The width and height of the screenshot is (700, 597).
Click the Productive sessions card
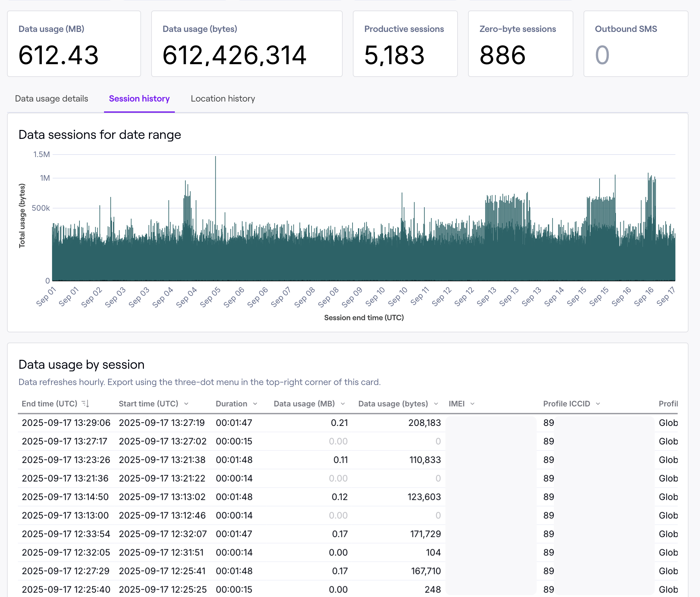point(405,44)
